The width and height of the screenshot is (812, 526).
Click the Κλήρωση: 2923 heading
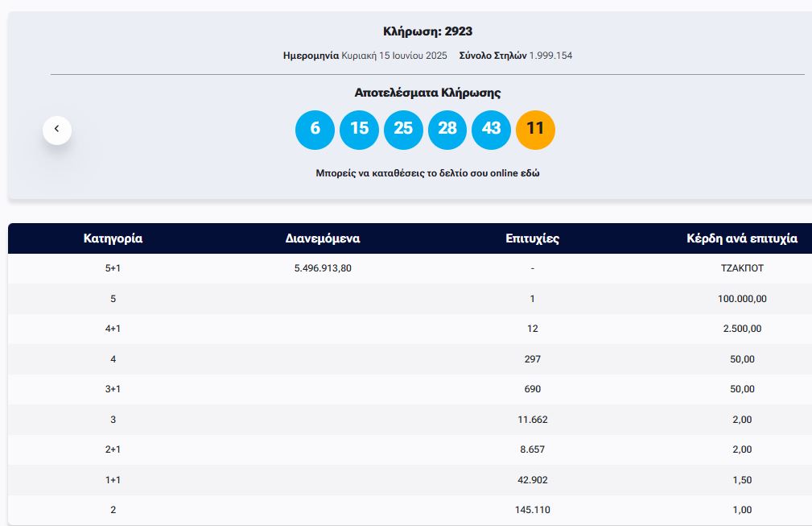[427, 31]
